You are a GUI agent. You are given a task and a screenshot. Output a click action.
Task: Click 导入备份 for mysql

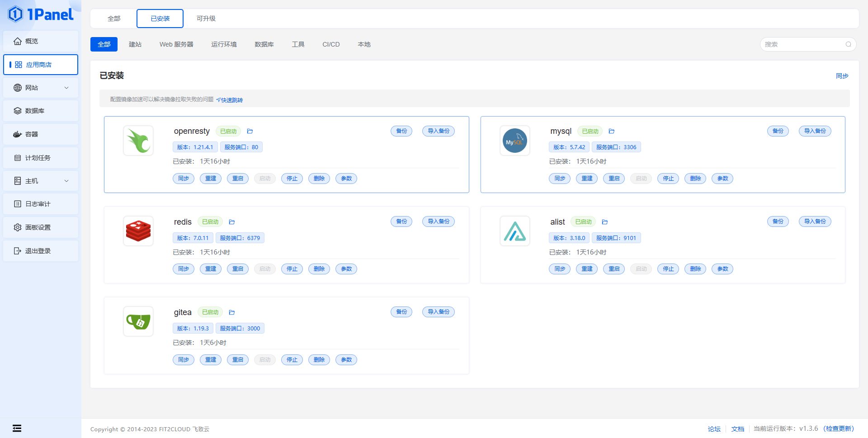(815, 131)
